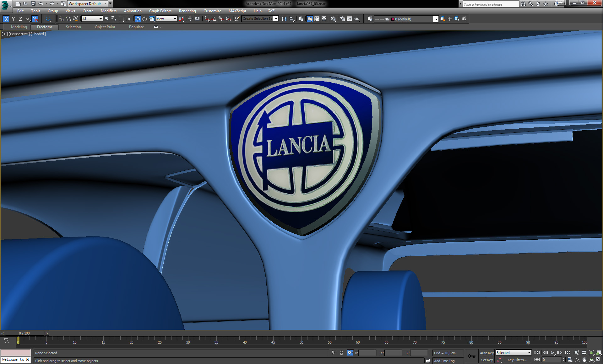Open the Undo history dropdown arrow
The height and width of the screenshot is (364, 603).
(46, 4)
